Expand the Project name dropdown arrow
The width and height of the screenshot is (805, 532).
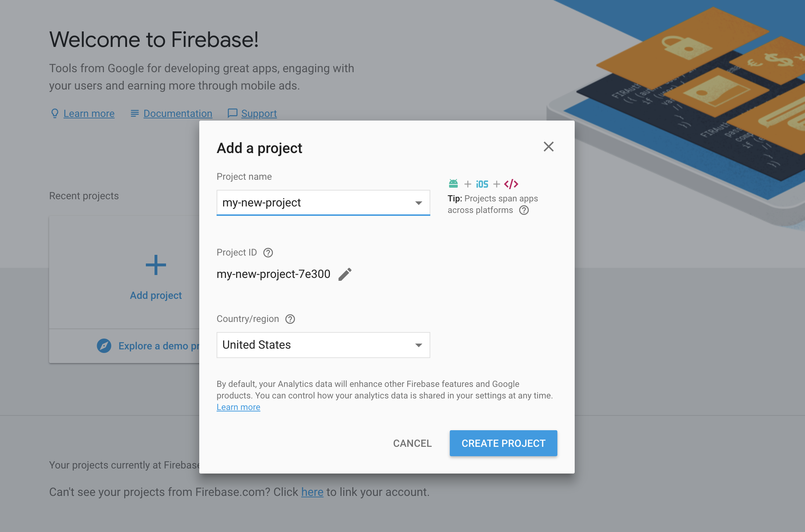[x=419, y=203]
